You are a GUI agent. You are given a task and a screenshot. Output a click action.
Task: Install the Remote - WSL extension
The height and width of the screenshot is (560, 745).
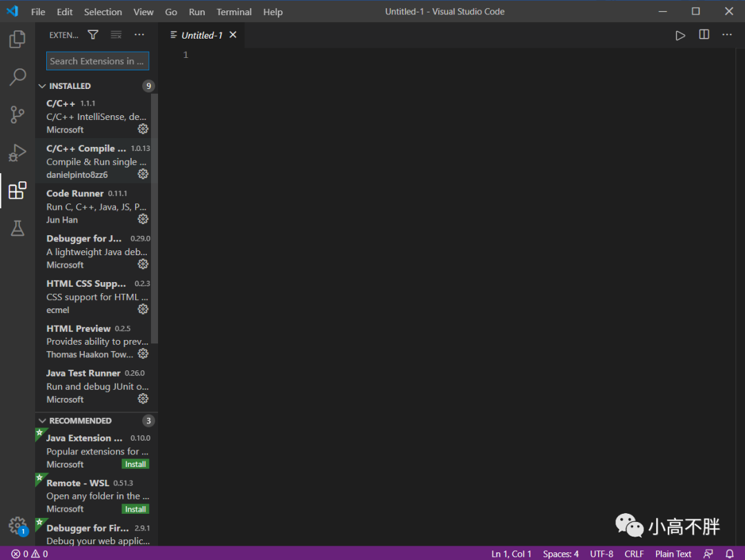point(135,509)
